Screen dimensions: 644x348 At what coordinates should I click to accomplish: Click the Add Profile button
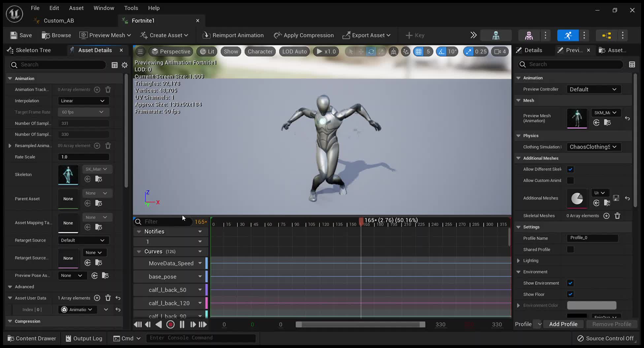click(563, 324)
